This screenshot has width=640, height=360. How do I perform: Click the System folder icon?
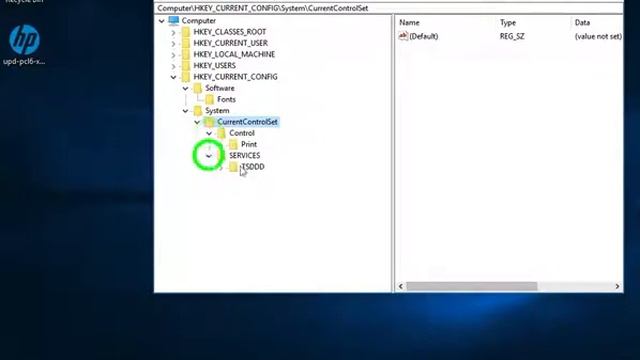(x=198, y=110)
